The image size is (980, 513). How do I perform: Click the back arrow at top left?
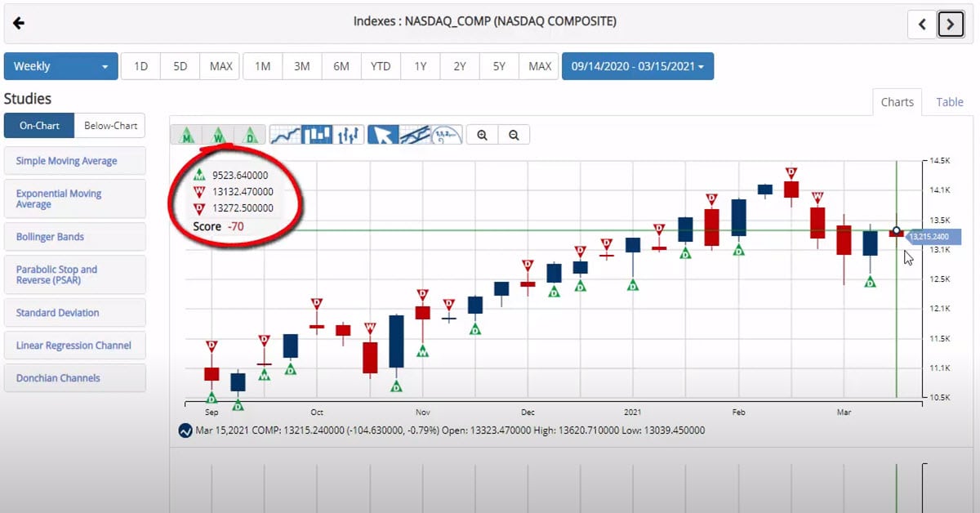click(x=19, y=23)
